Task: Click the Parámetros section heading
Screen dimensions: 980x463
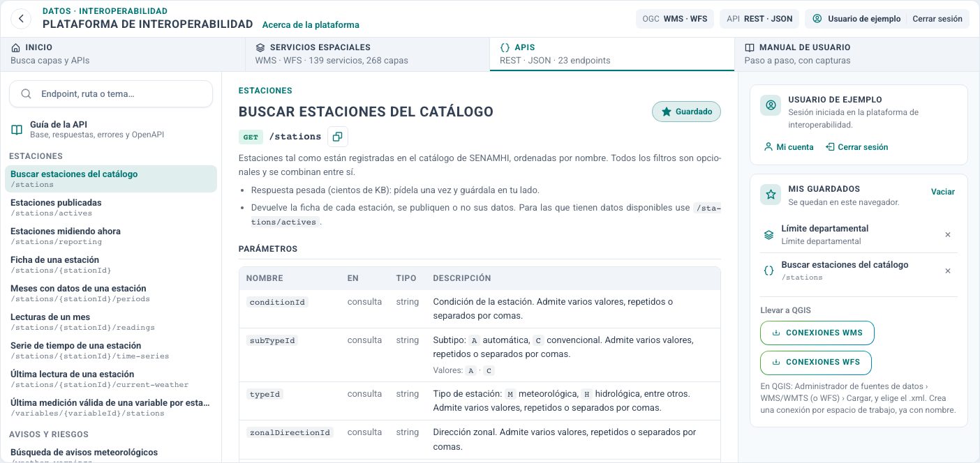Action: (x=268, y=249)
